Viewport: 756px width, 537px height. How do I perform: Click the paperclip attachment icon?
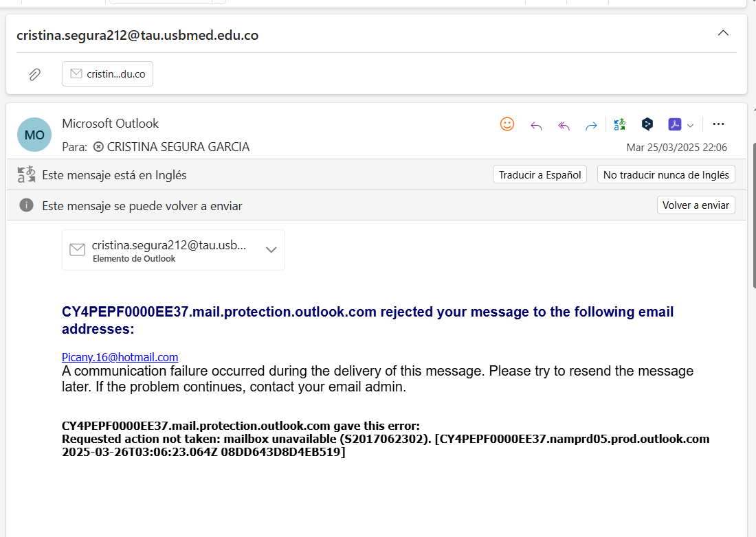pyautogui.click(x=35, y=74)
